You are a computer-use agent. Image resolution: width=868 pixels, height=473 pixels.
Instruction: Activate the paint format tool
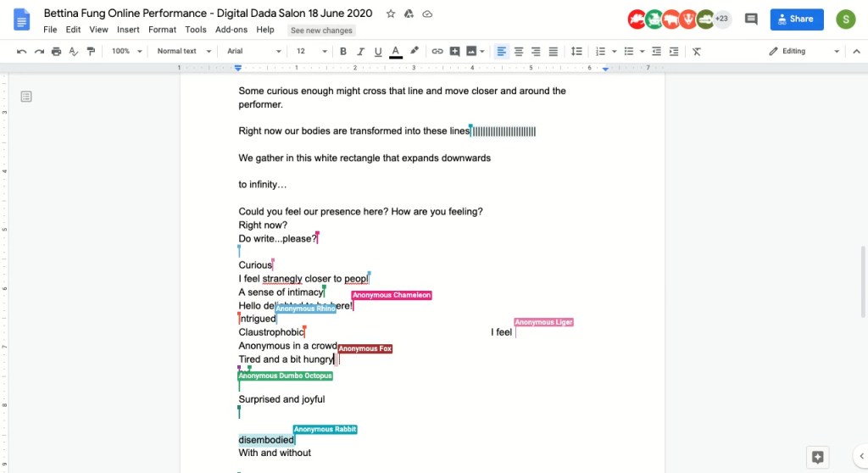(91, 52)
